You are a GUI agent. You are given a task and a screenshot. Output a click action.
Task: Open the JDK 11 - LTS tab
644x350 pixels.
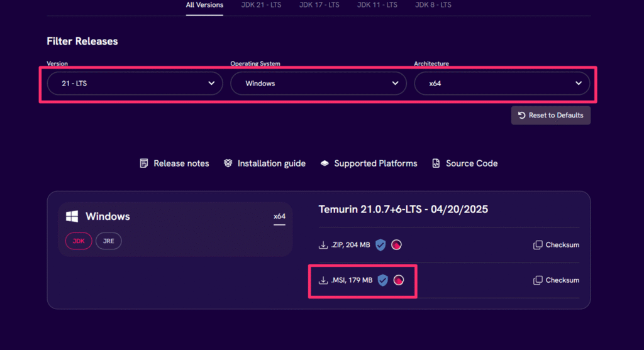point(377,5)
